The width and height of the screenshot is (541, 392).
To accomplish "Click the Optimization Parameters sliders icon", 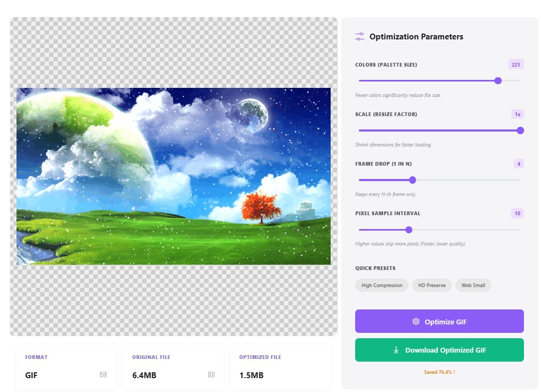I will [x=360, y=37].
